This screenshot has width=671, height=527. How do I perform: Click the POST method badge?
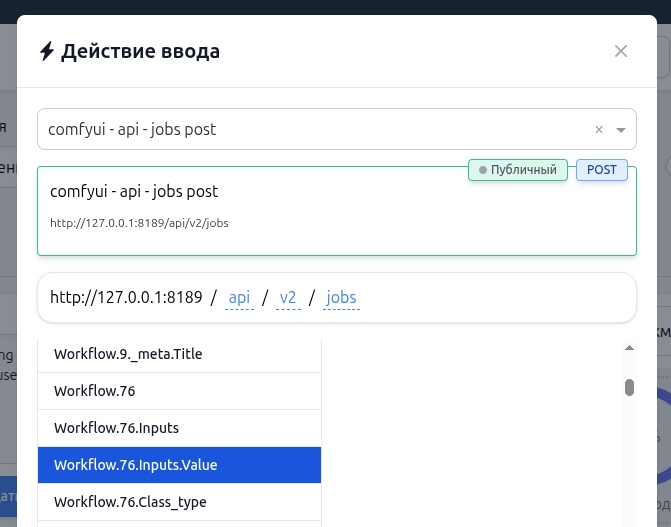602,170
